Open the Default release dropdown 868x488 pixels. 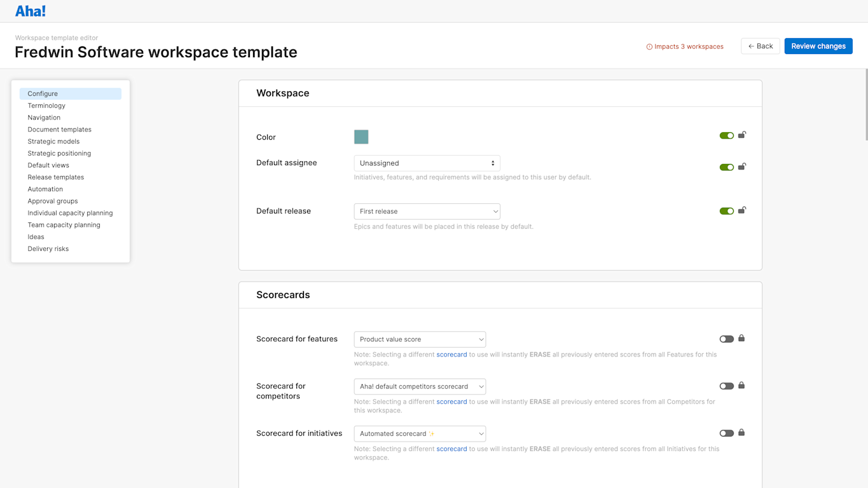click(x=426, y=211)
